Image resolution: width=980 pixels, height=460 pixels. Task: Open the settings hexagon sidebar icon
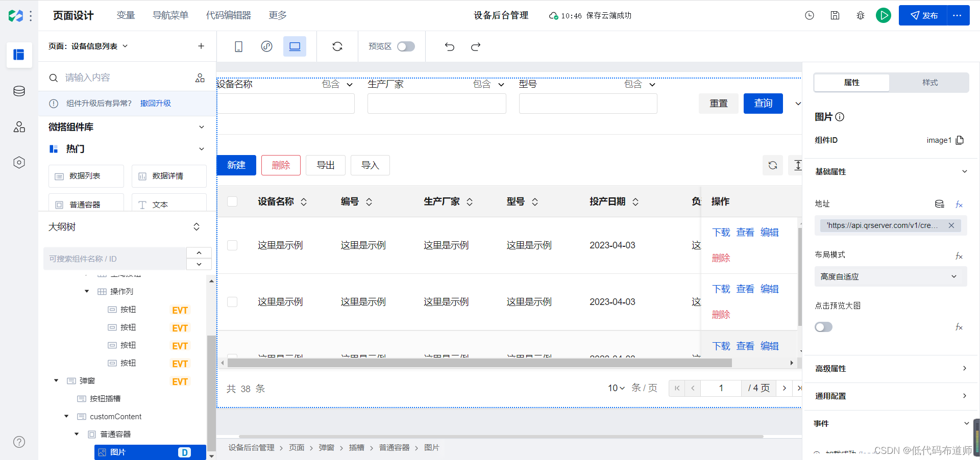point(19,163)
